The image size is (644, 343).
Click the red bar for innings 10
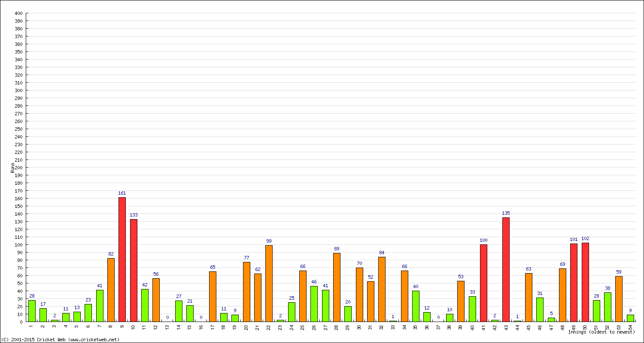click(x=134, y=271)
